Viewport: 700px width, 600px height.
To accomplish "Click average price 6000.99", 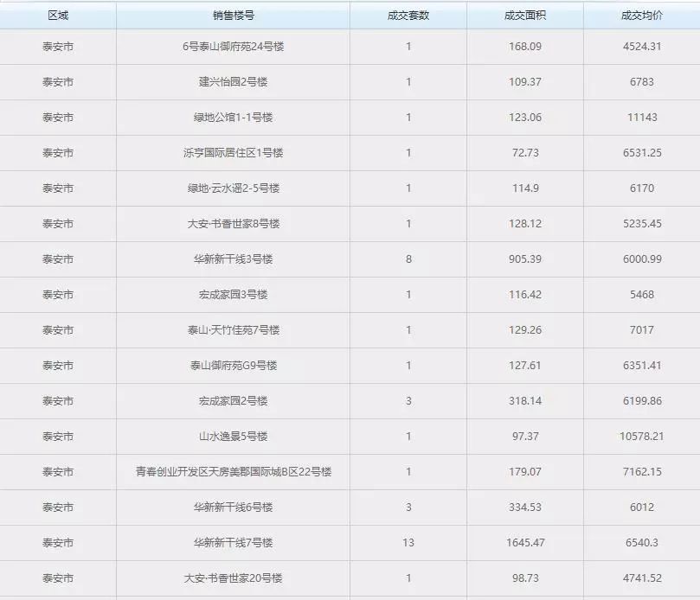I will [x=642, y=259].
